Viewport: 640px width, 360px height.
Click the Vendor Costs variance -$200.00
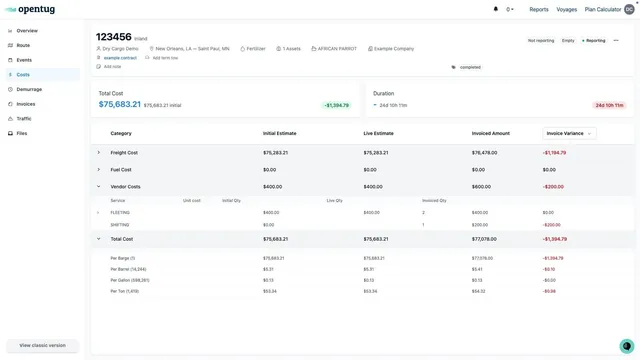tap(553, 187)
